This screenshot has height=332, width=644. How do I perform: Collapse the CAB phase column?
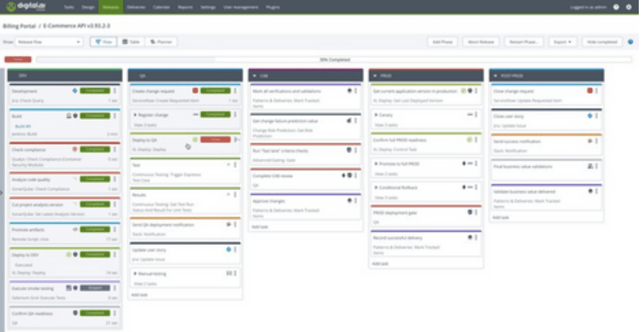(254, 76)
